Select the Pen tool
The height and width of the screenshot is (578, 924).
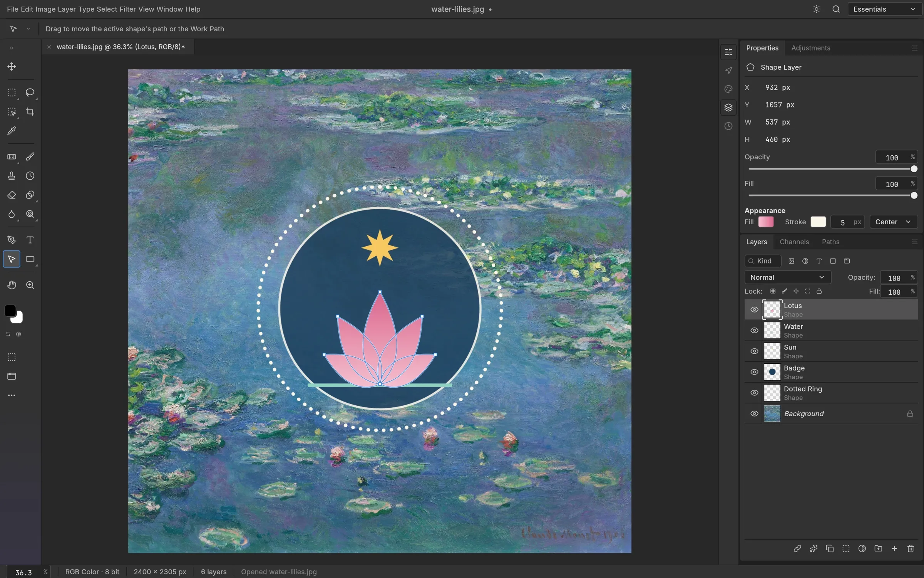12,240
